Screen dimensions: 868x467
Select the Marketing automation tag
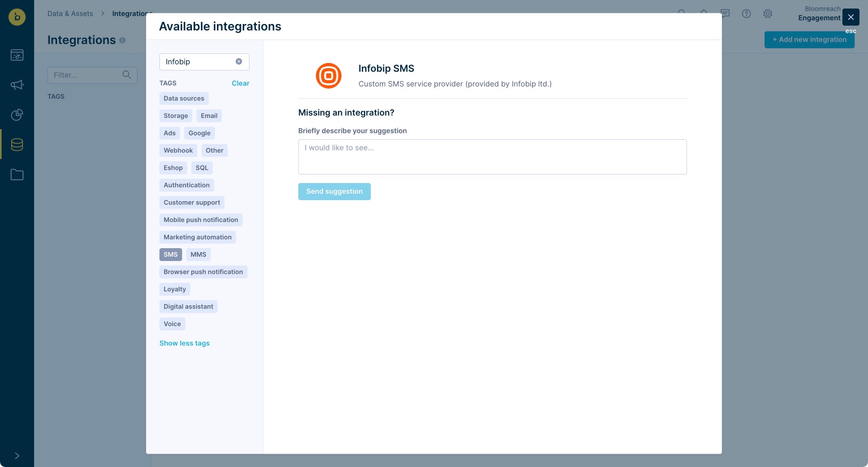coord(198,237)
